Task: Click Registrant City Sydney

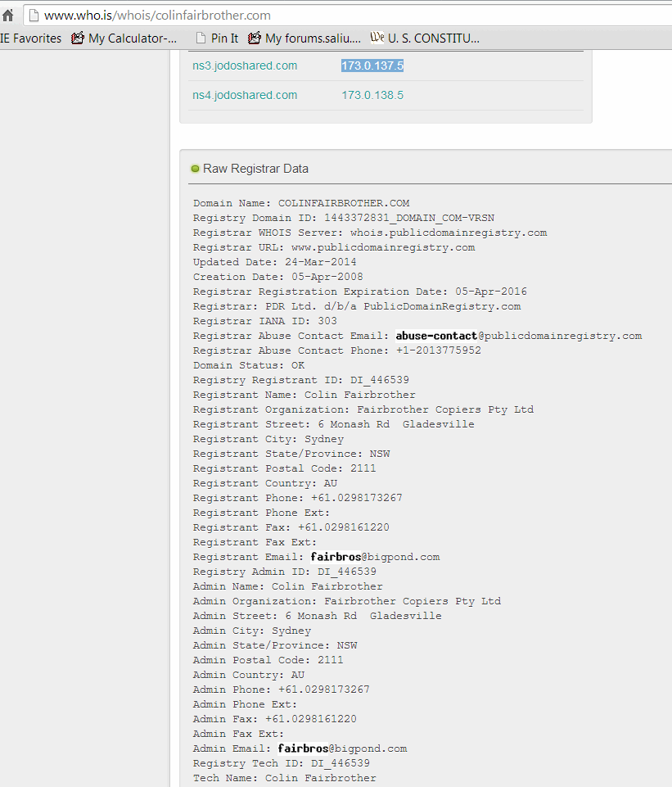Action: tap(268, 439)
